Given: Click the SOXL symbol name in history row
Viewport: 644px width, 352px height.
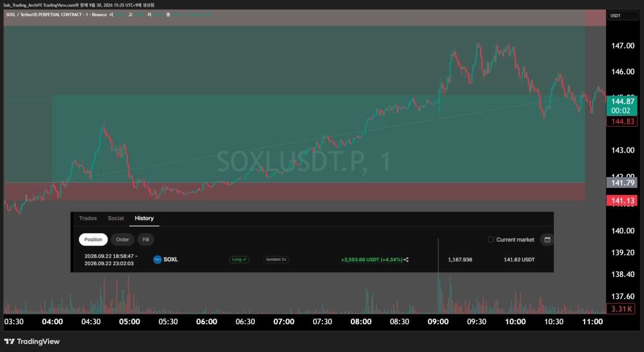Looking at the screenshot, I should 171,259.
